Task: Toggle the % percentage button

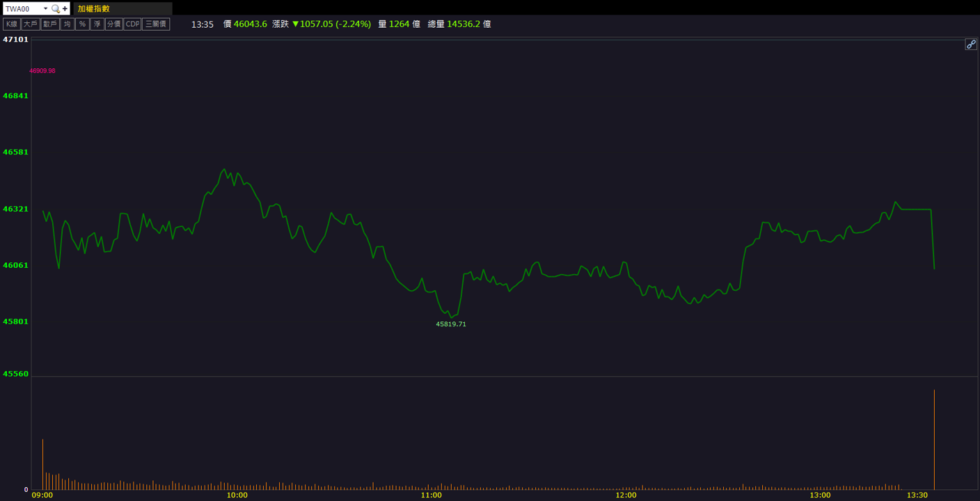Action: (x=82, y=24)
